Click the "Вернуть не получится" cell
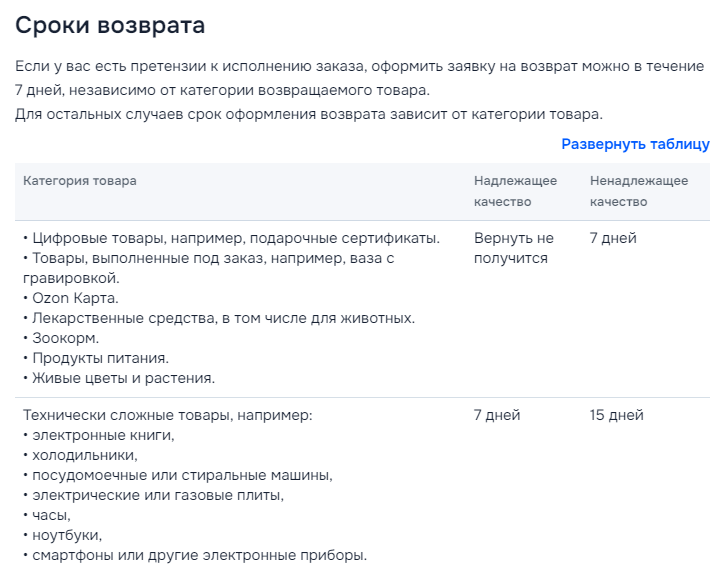The width and height of the screenshot is (722, 572). 513,248
